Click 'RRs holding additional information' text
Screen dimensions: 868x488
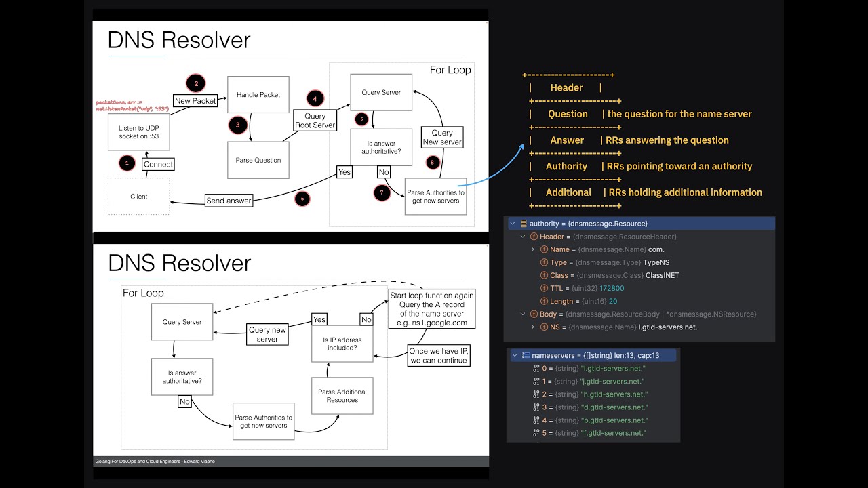pos(686,192)
